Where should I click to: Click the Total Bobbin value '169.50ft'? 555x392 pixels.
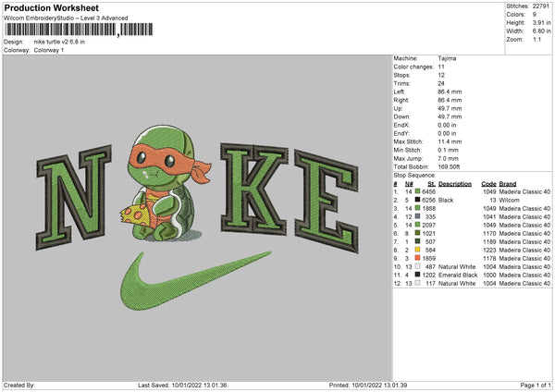click(449, 167)
